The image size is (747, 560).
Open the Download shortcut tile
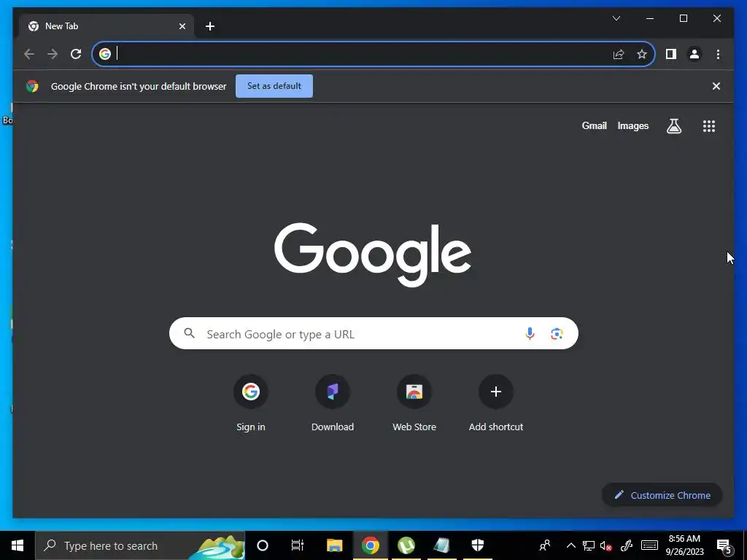(333, 403)
